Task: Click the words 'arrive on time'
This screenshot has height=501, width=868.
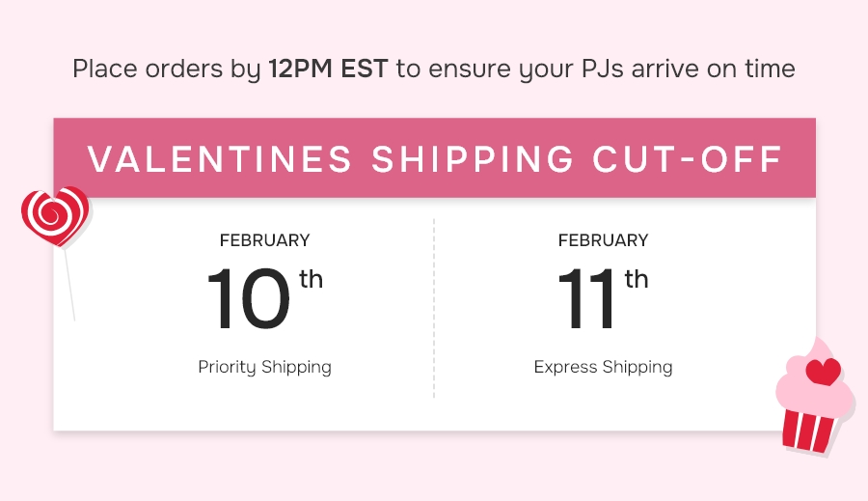Action: 714,69
